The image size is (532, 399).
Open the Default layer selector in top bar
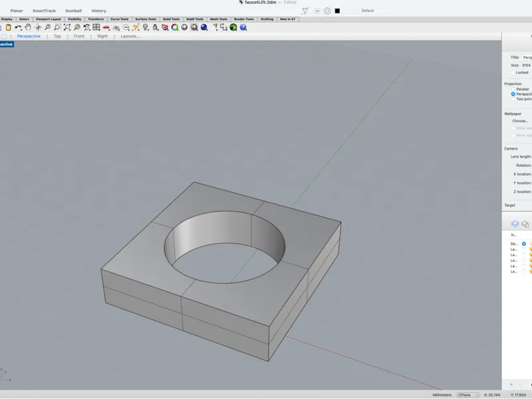click(x=368, y=11)
